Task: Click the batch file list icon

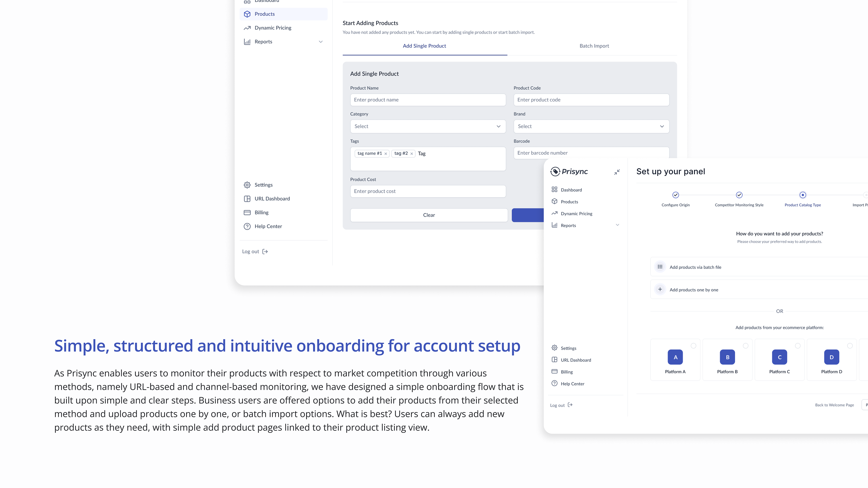Action: pos(660,267)
